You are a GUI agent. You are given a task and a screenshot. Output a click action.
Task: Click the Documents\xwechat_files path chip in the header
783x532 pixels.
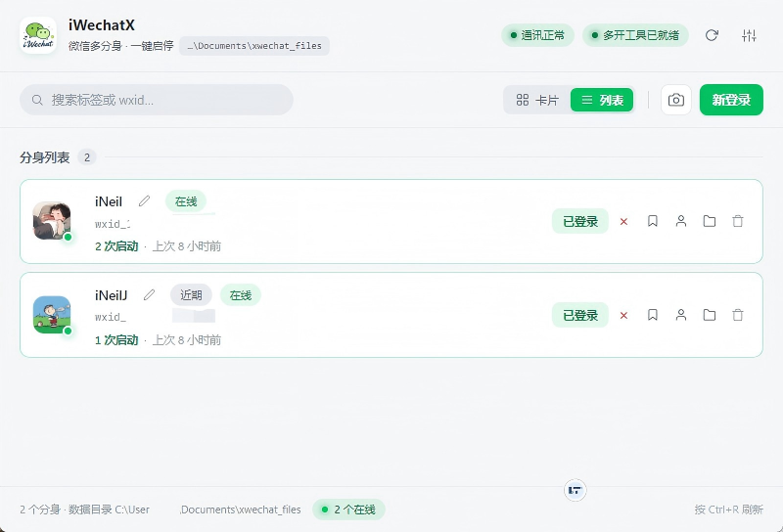254,46
